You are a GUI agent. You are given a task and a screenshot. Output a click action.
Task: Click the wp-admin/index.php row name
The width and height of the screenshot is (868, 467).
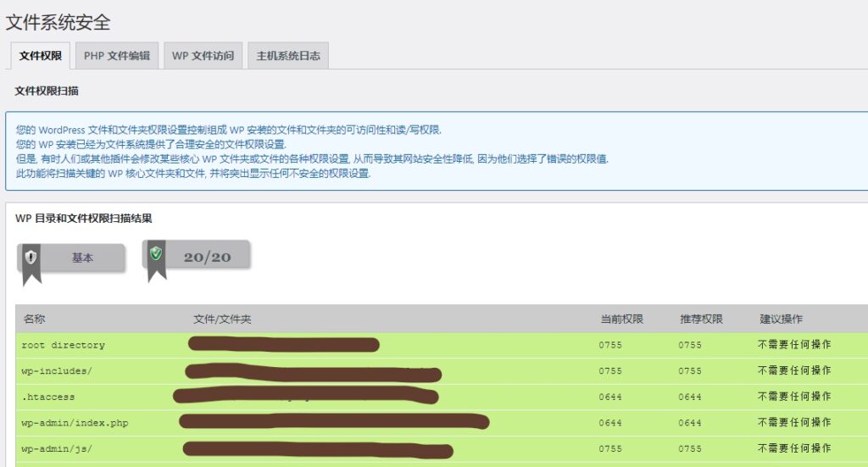point(75,422)
